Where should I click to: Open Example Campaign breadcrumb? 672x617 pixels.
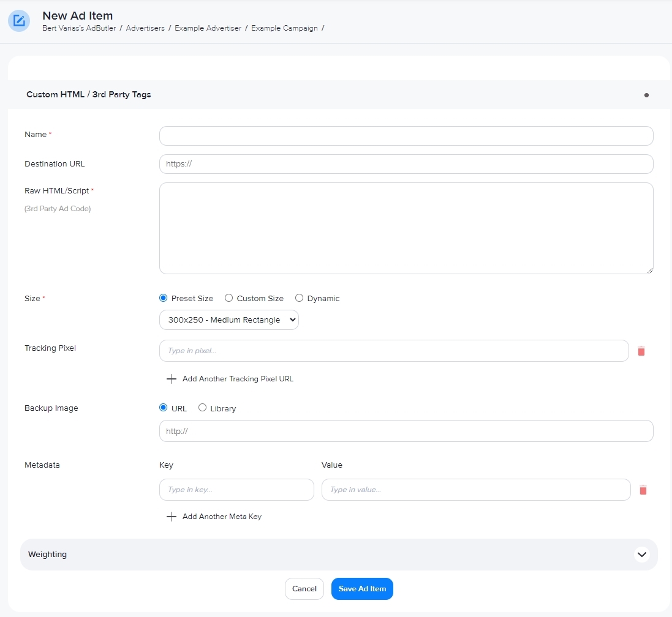tap(285, 28)
